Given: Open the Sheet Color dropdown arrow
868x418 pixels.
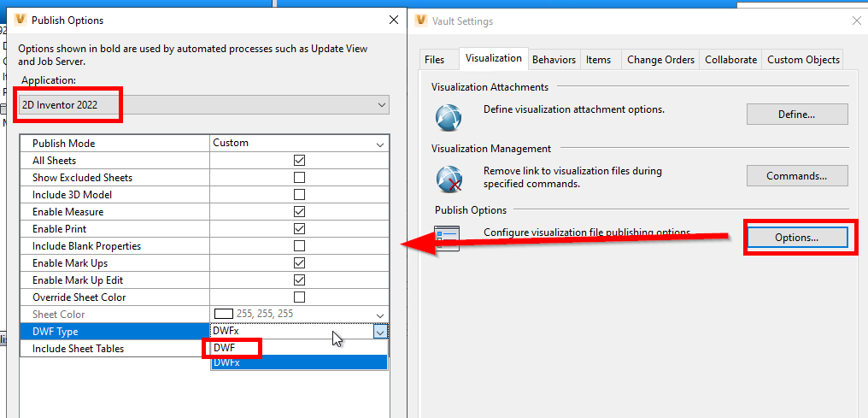Looking at the screenshot, I should coord(380,315).
